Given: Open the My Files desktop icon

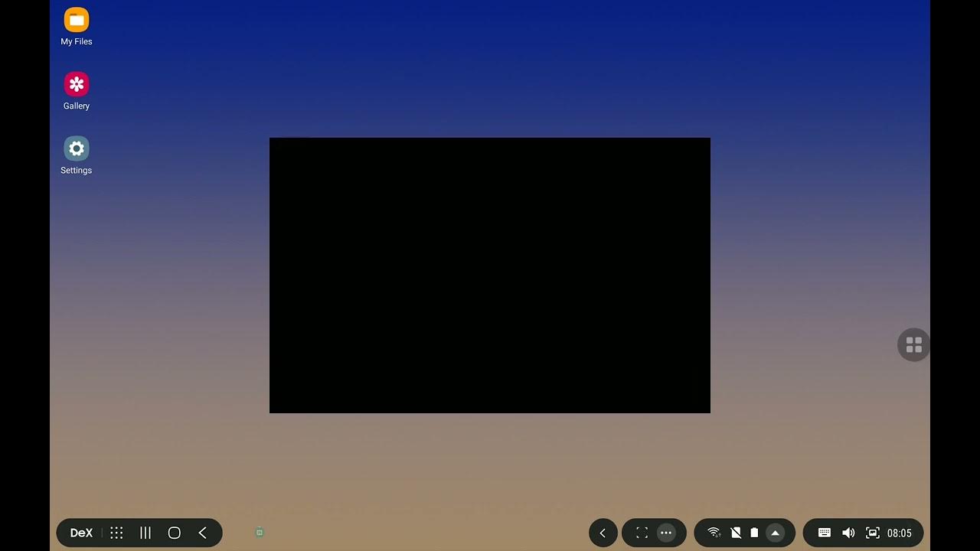Looking at the screenshot, I should tap(77, 26).
